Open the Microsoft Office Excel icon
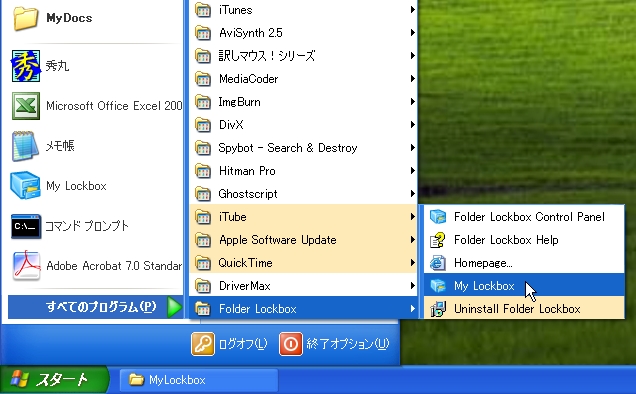The height and width of the screenshot is (394, 636). point(26,106)
